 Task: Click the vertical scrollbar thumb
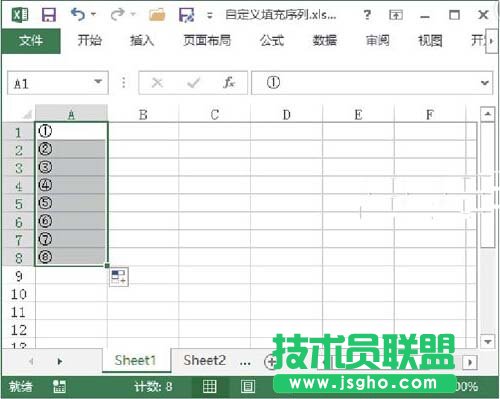pos(487,185)
